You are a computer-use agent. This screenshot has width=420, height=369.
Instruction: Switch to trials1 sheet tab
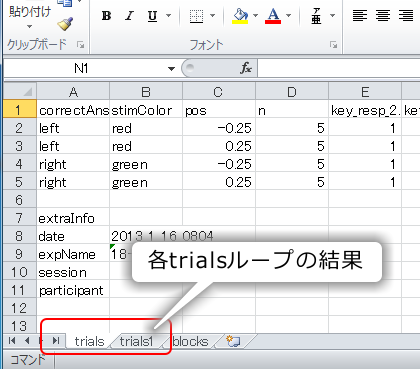point(136,341)
